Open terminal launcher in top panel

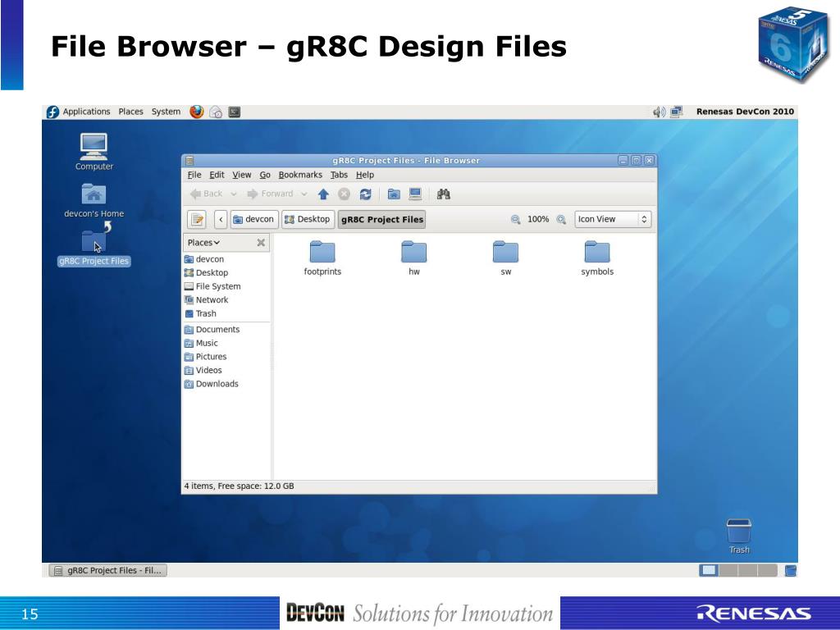click(x=235, y=112)
